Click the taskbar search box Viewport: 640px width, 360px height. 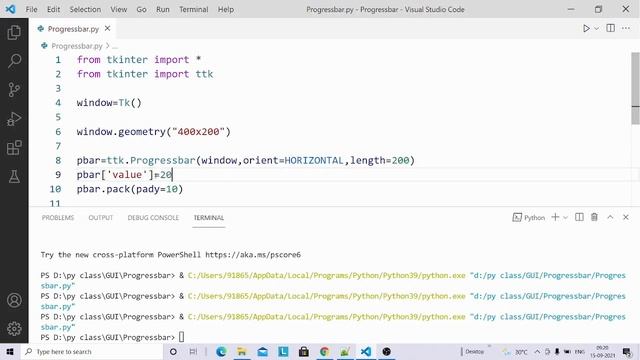tap(92, 351)
